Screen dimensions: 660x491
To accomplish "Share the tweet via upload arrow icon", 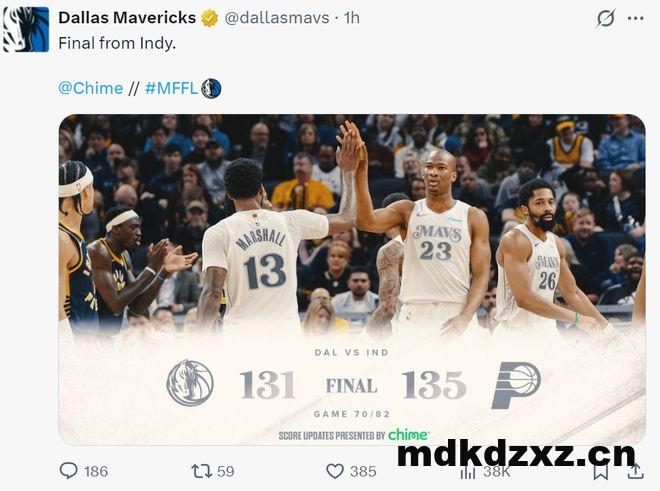I will click(x=635, y=471).
